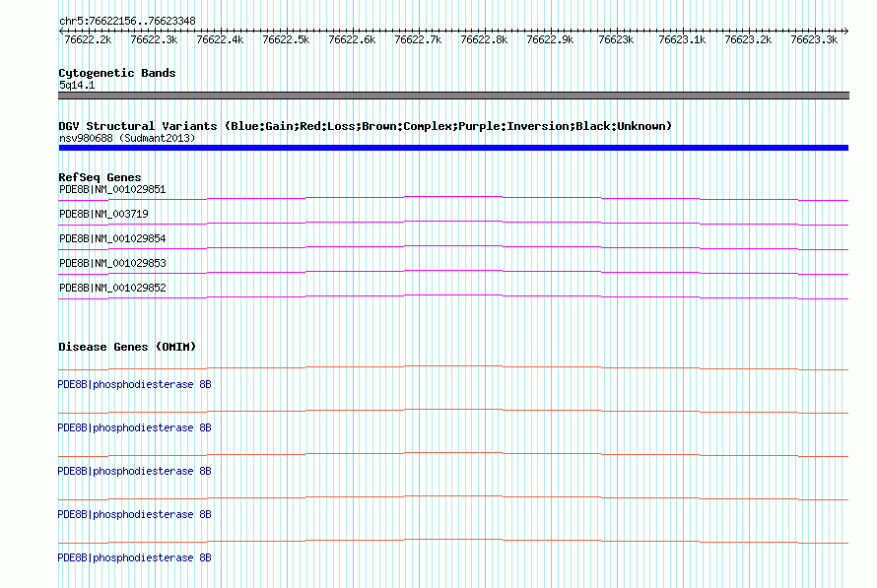The image size is (877, 588).
Task: Click ruler tick label 76622.3k
Action: [154, 39]
